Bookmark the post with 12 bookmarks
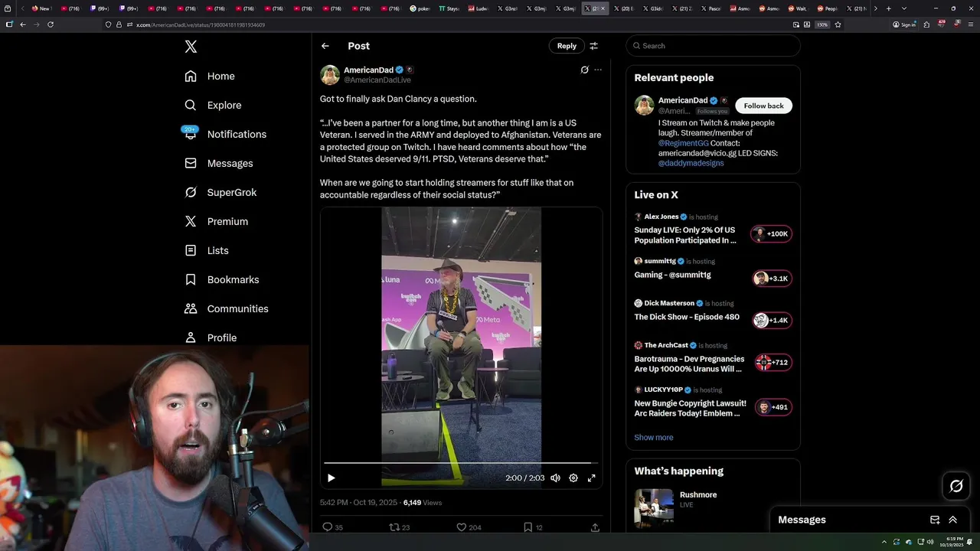This screenshot has height=551, width=980. click(533, 527)
